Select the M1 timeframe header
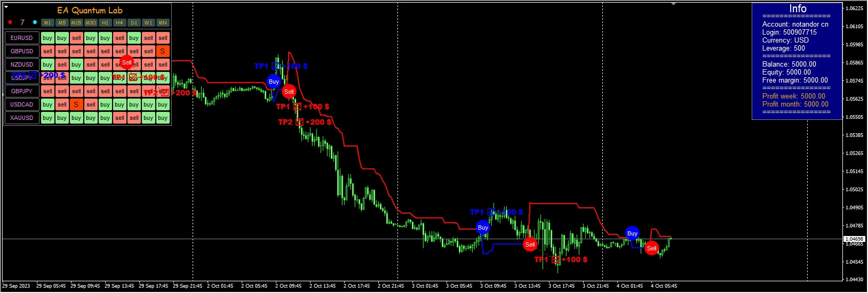Screen dimensions: 868x293 pyautogui.click(x=47, y=23)
